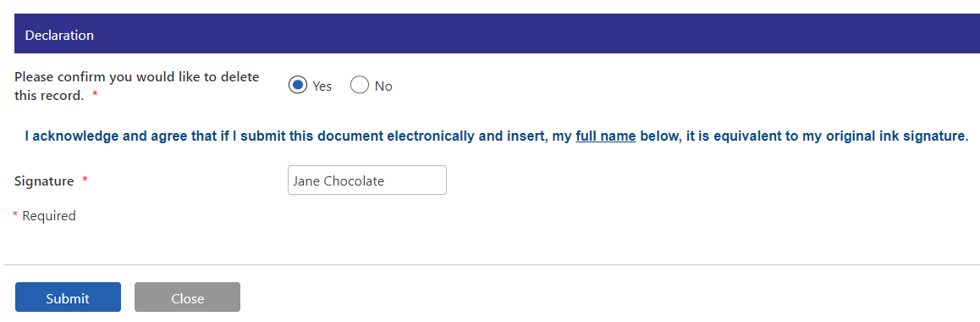Click the divider line above Submit

pyautogui.click(x=492, y=264)
